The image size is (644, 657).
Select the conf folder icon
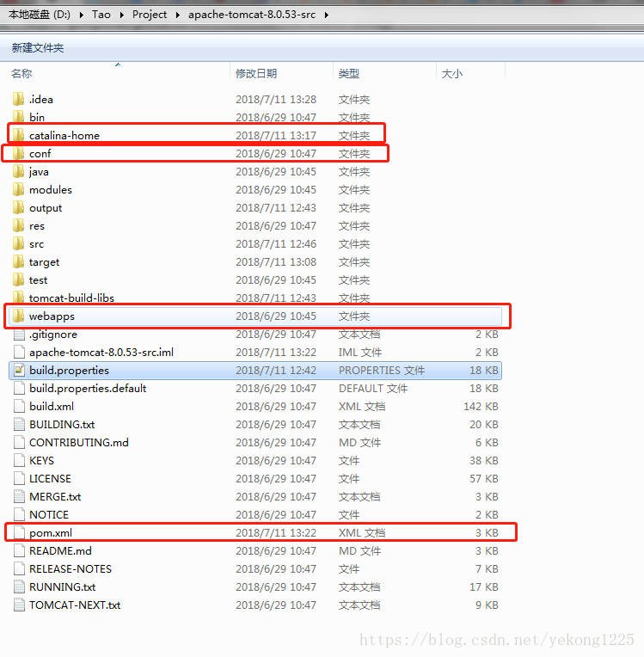point(18,153)
